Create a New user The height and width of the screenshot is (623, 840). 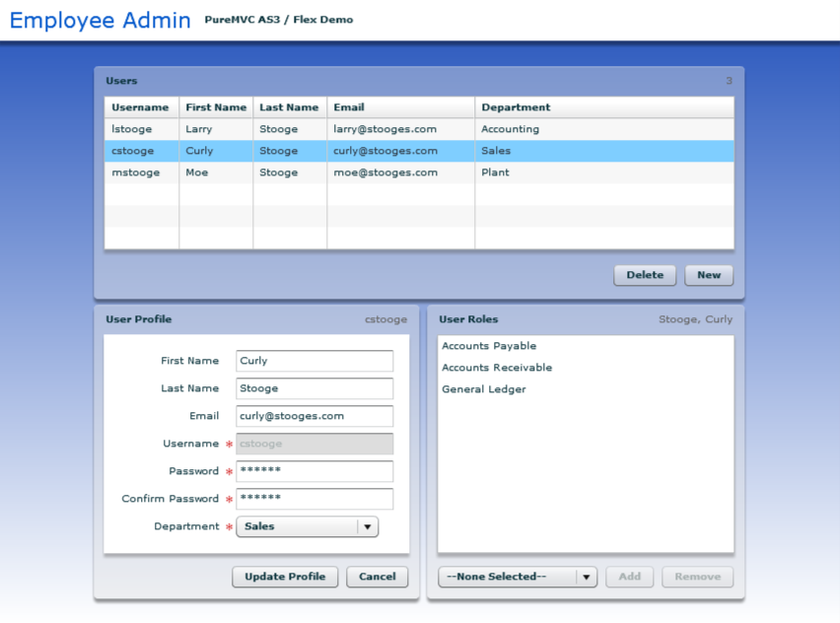click(x=709, y=275)
